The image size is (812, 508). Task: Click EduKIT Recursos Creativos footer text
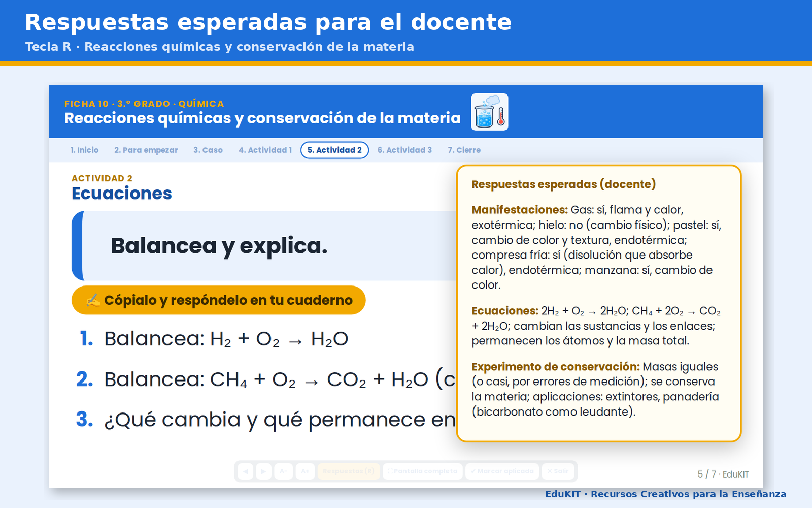pos(666,494)
